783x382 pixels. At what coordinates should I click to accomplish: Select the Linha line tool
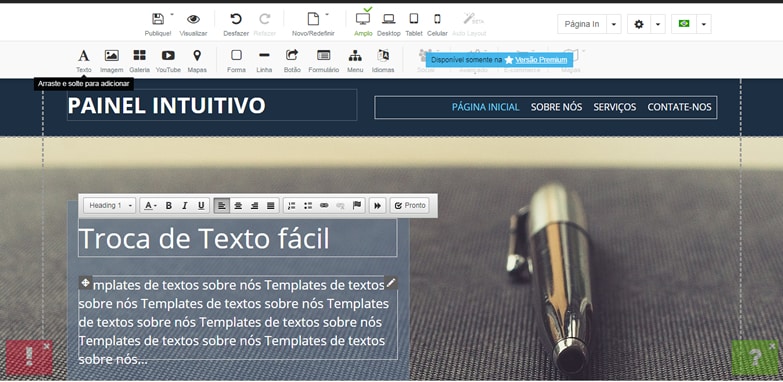(x=264, y=55)
